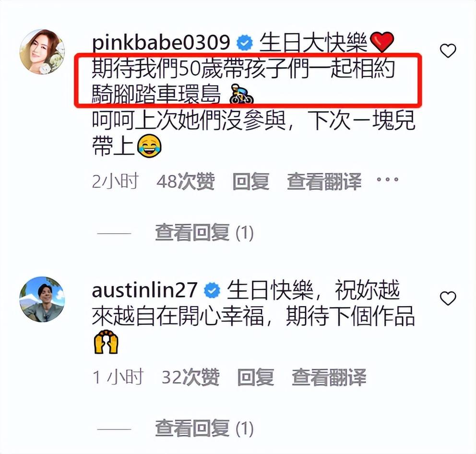Like the austinlin27 comment with the heart
This screenshot has width=476, height=454.
(448, 298)
